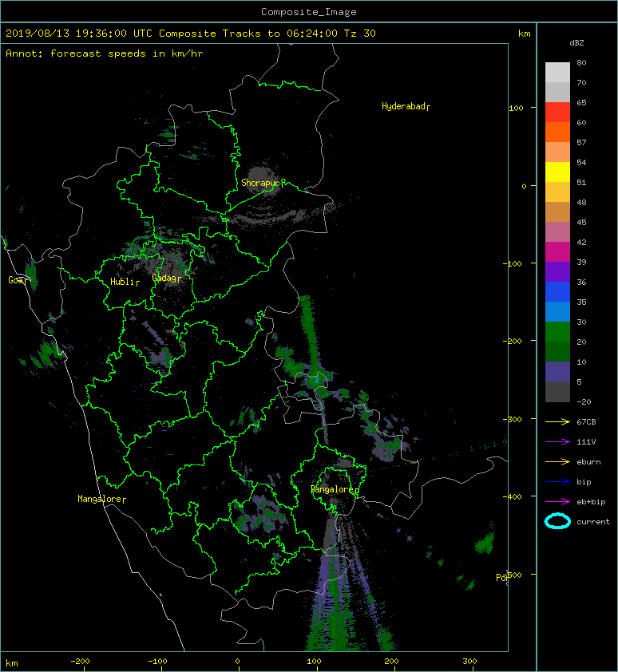Click the Gadag city label
The image size is (618, 672).
point(166,279)
